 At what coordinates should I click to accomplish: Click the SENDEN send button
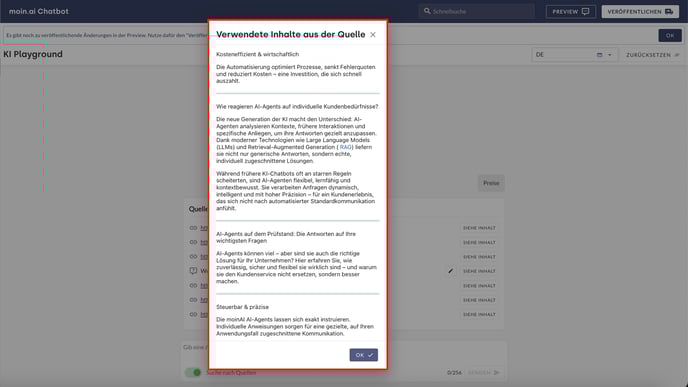(x=484, y=373)
